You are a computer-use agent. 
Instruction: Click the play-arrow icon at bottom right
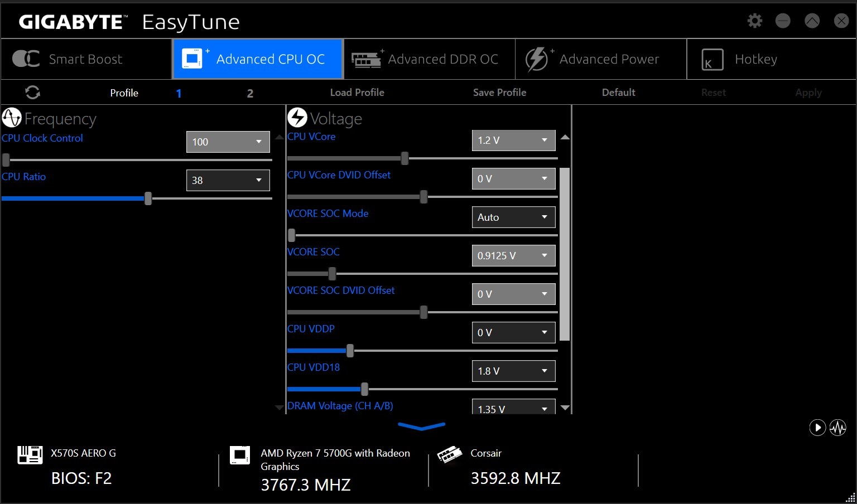point(817,428)
